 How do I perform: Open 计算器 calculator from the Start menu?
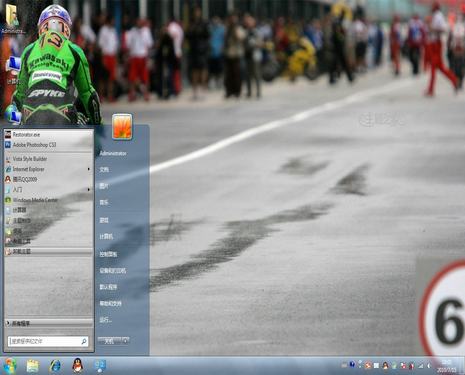pyautogui.click(x=48, y=210)
